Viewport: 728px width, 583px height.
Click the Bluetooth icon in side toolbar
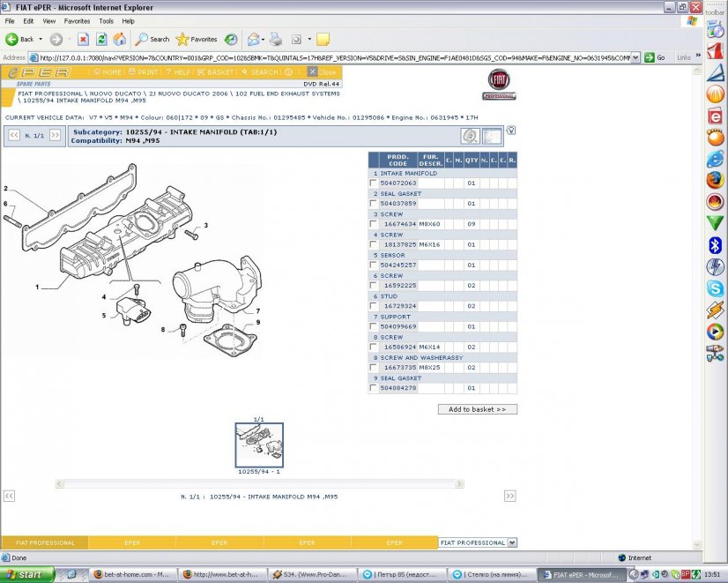pyautogui.click(x=715, y=244)
